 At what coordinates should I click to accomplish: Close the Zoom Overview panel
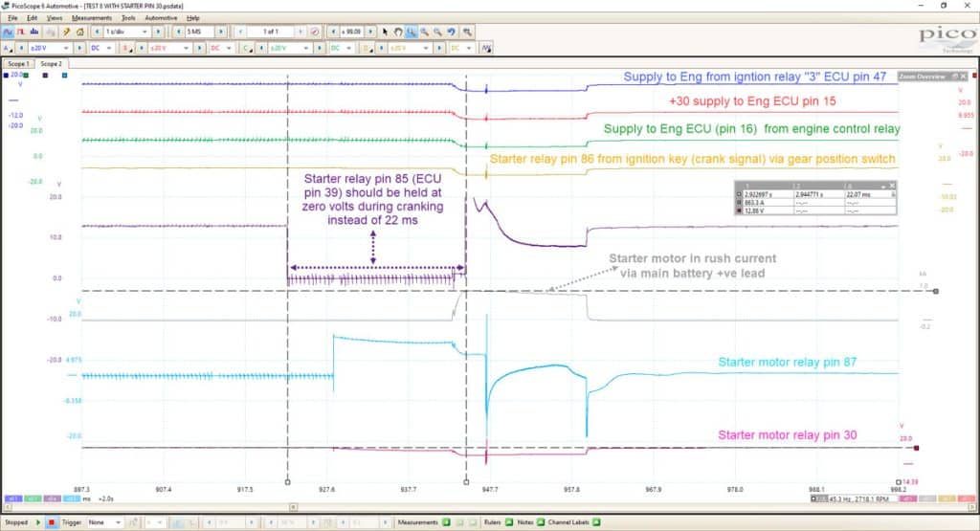coord(963,77)
